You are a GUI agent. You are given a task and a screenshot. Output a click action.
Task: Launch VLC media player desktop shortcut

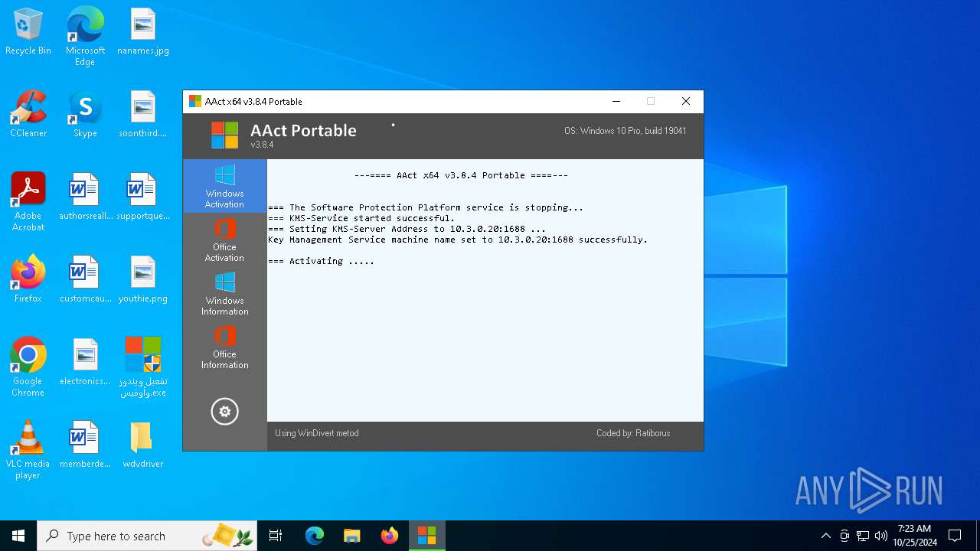coord(28,450)
